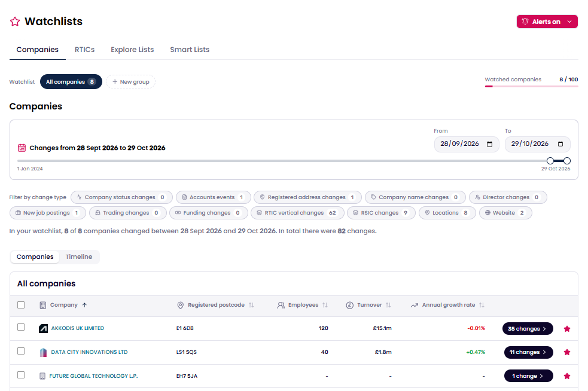Click the Registered postcode pin icon
Viewport: 588px width, 391px height.
(181, 305)
